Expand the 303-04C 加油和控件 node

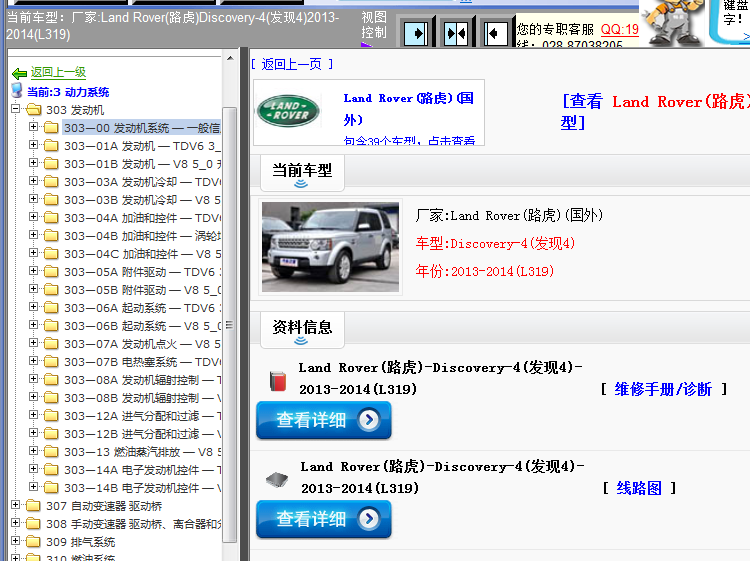tap(33, 253)
